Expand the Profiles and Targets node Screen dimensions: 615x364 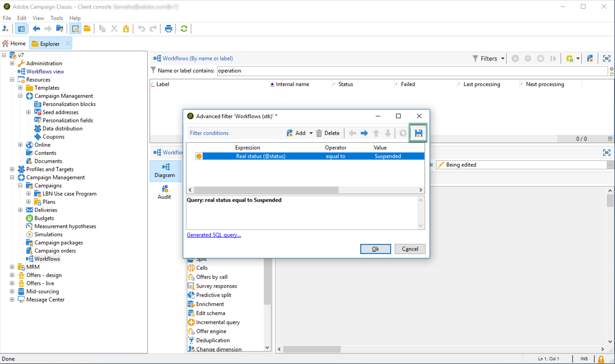(x=12, y=169)
